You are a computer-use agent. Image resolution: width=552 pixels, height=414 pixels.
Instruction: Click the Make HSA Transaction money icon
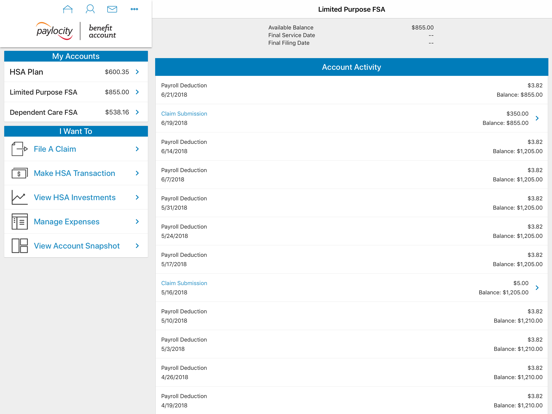(x=19, y=173)
